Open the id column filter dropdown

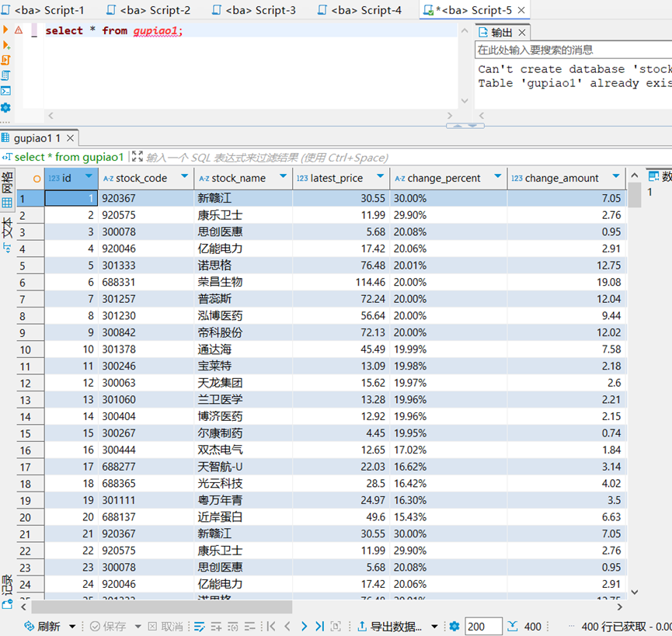[x=89, y=176]
